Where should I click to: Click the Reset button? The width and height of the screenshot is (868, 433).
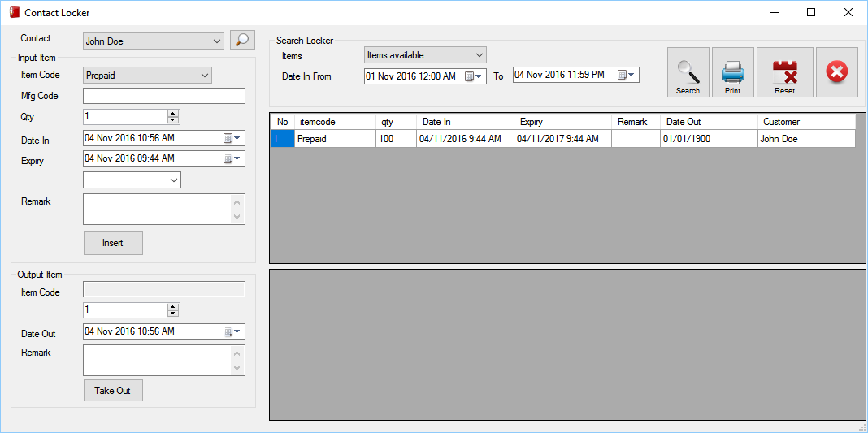(785, 72)
